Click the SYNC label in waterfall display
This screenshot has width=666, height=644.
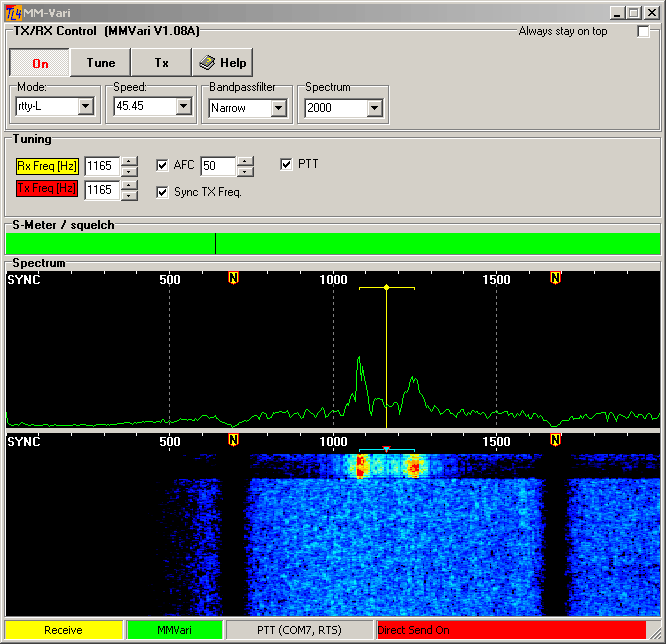24,441
